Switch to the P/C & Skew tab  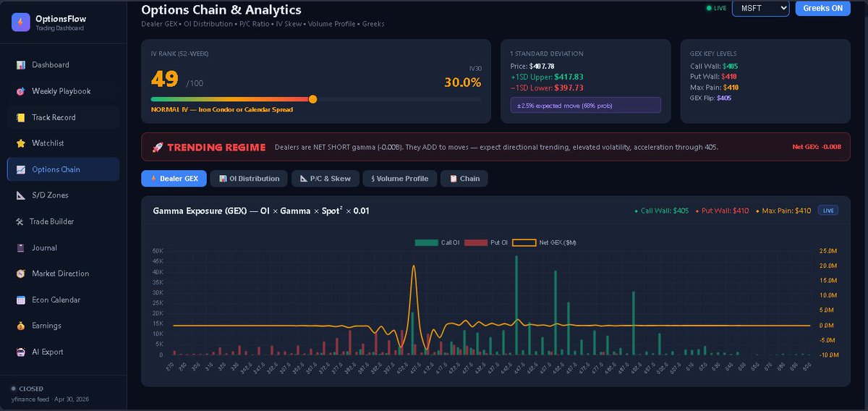(x=325, y=179)
